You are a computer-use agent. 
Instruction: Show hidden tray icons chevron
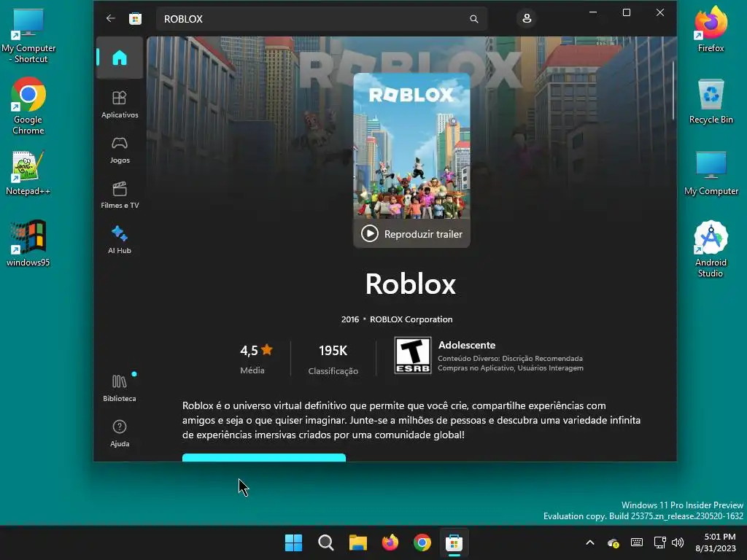589,542
